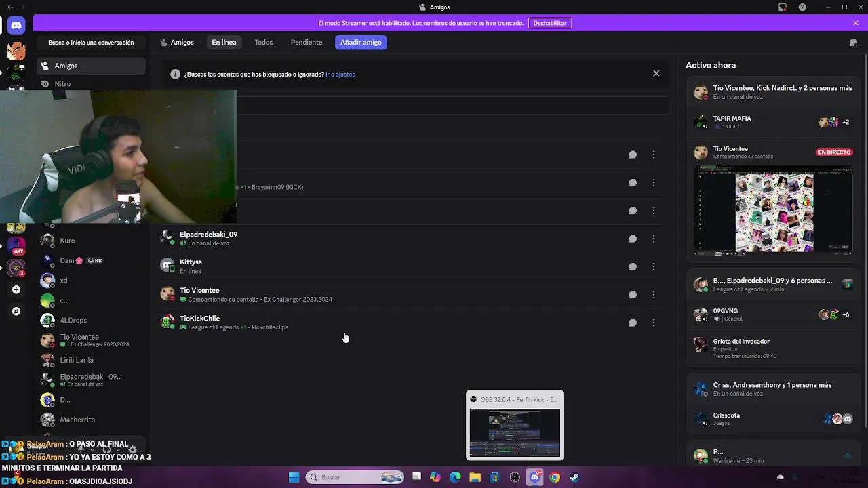Click the +2 participants badge for TAPIR MAFIA

pyautogui.click(x=846, y=122)
